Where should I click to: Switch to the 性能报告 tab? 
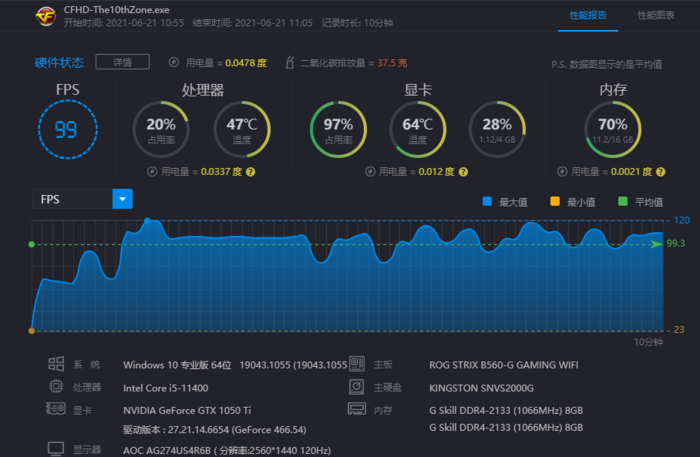[x=587, y=16]
